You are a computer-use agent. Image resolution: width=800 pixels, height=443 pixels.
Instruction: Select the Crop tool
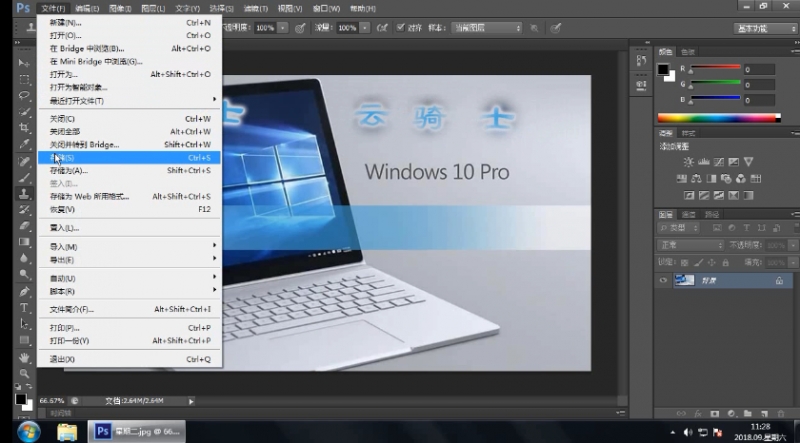coord(24,128)
